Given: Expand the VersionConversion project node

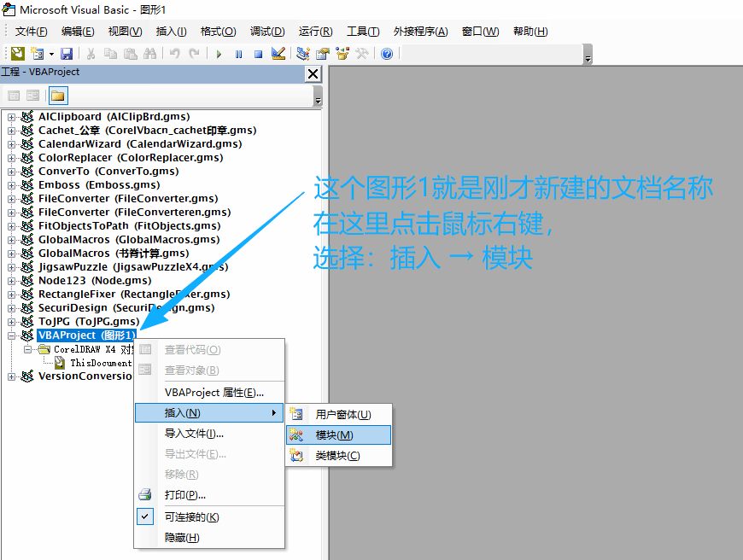Looking at the screenshot, I should click(x=12, y=376).
